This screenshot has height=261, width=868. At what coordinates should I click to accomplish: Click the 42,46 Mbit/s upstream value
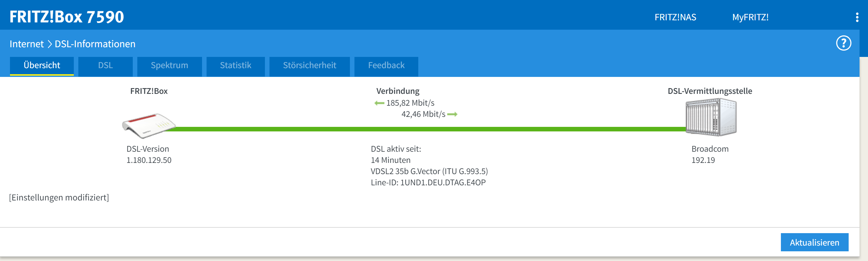coord(423,114)
